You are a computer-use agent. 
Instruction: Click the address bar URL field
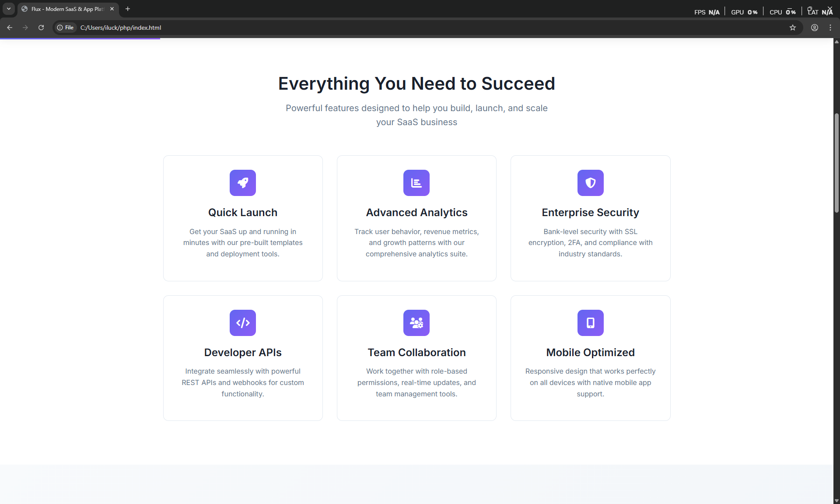pyautogui.click(x=306, y=28)
